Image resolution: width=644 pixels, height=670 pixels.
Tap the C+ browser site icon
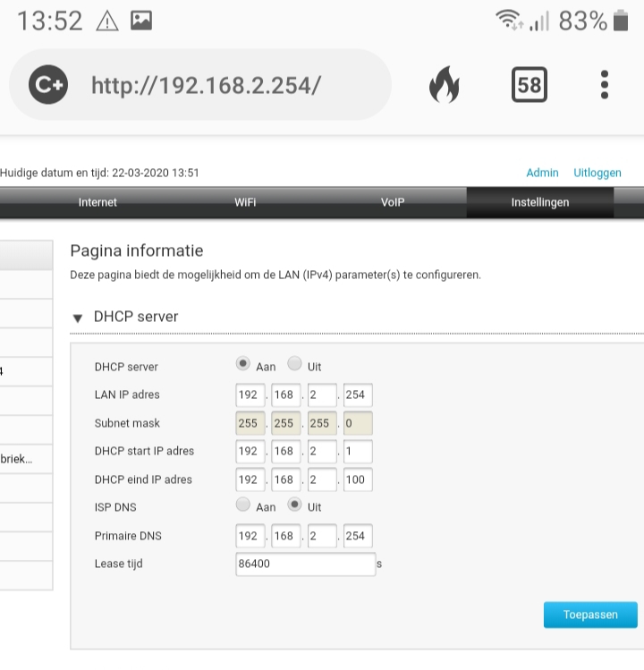click(x=48, y=85)
